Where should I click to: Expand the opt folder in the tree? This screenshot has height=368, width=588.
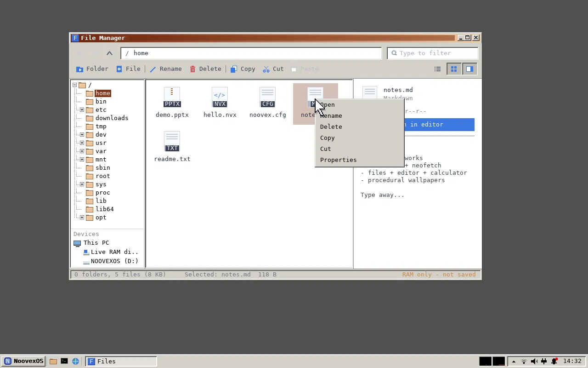(82, 218)
